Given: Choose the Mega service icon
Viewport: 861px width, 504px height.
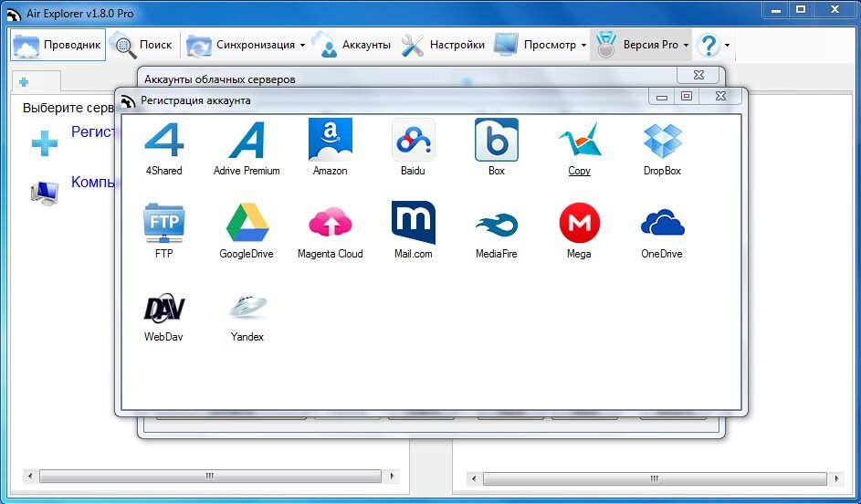Looking at the screenshot, I should pos(579,223).
